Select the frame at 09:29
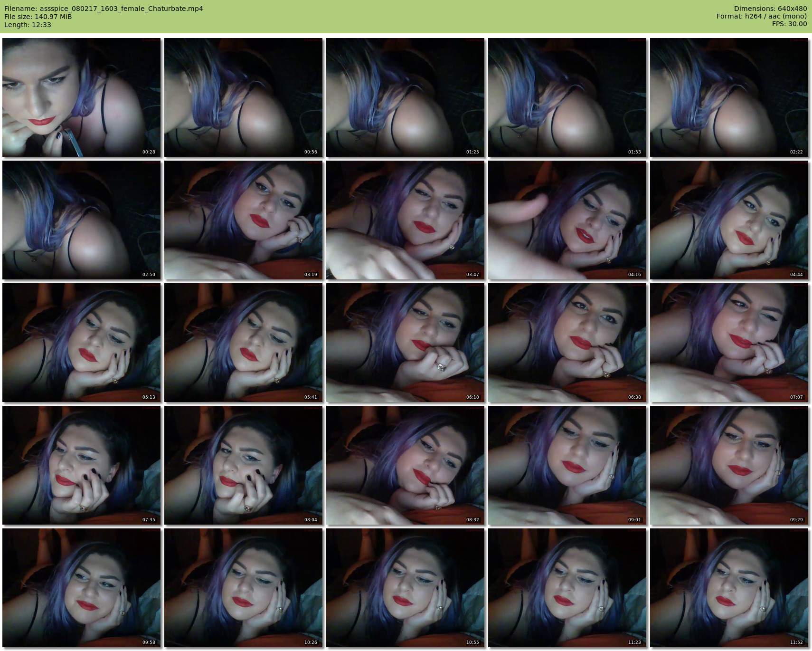 [729, 465]
